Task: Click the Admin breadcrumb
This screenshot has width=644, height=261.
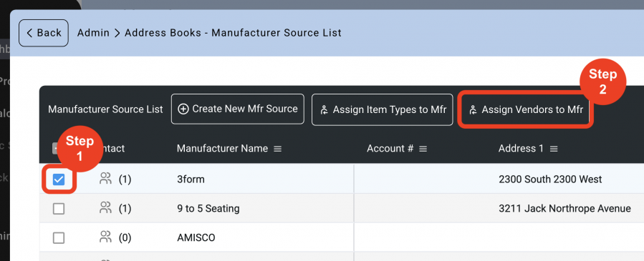Action: click(x=93, y=33)
